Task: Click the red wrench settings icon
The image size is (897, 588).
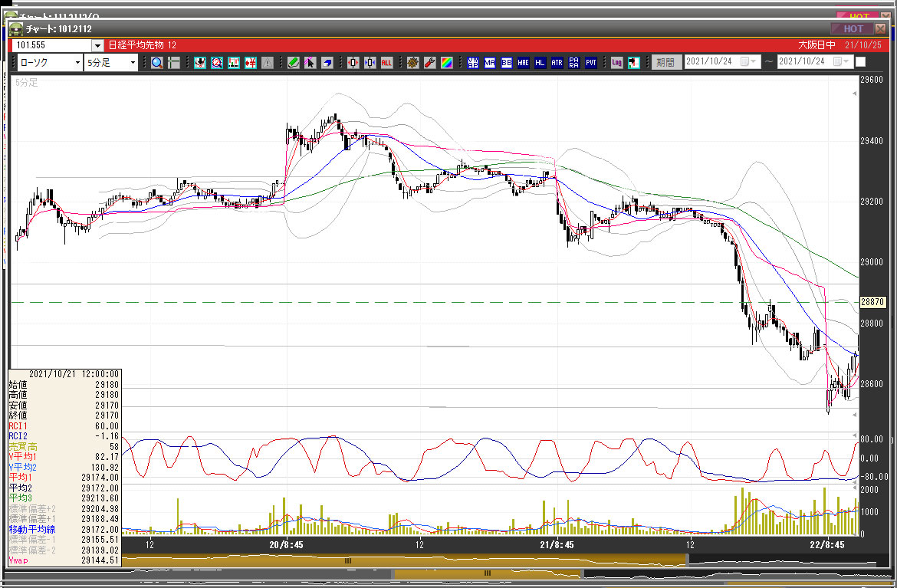Action: [429, 63]
